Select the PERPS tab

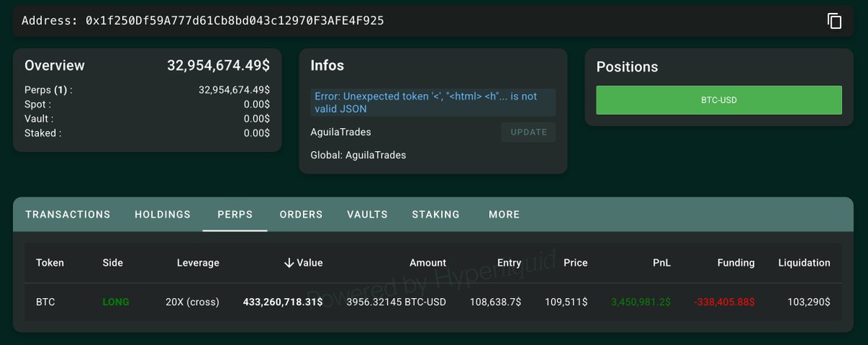[235, 214]
